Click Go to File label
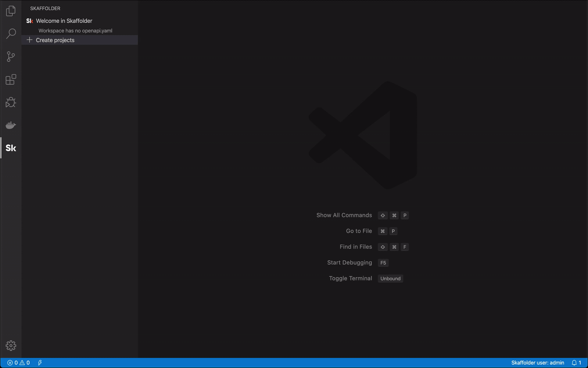The image size is (588, 368). click(359, 231)
